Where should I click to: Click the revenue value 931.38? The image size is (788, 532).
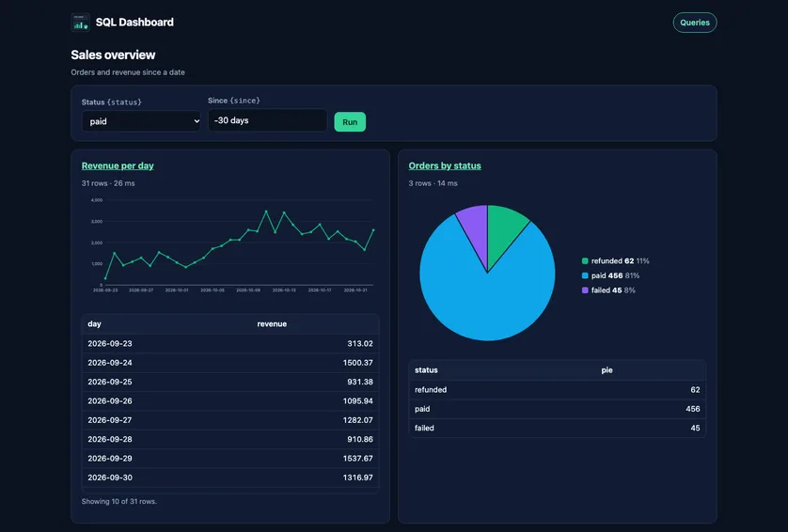coord(360,382)
